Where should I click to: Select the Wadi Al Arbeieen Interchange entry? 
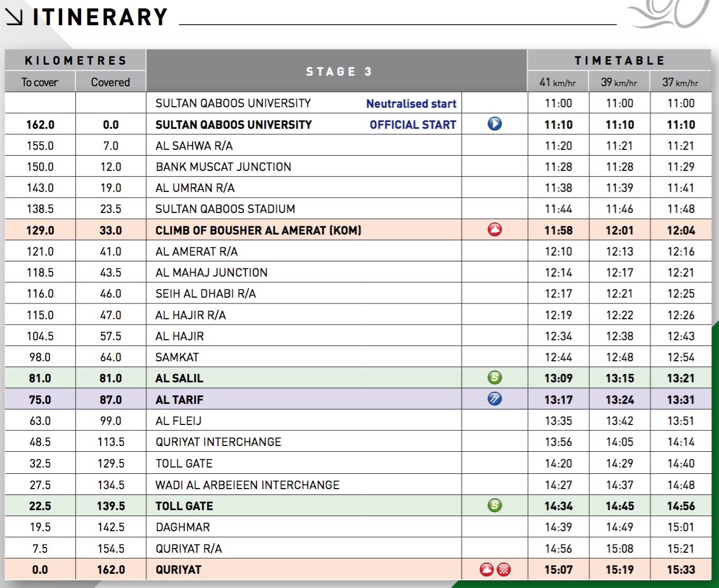(x=247, y=485)
